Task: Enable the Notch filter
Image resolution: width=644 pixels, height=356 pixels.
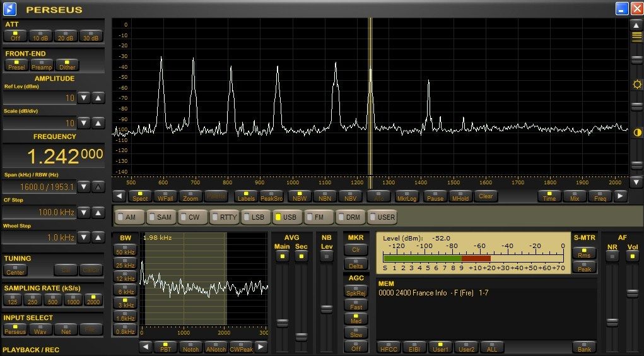Action: point(190,347)
